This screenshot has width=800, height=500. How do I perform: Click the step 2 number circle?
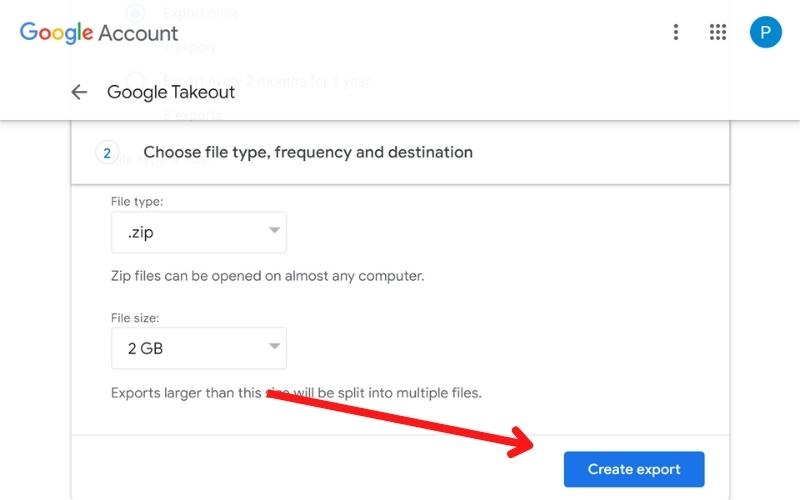[106, 153]
